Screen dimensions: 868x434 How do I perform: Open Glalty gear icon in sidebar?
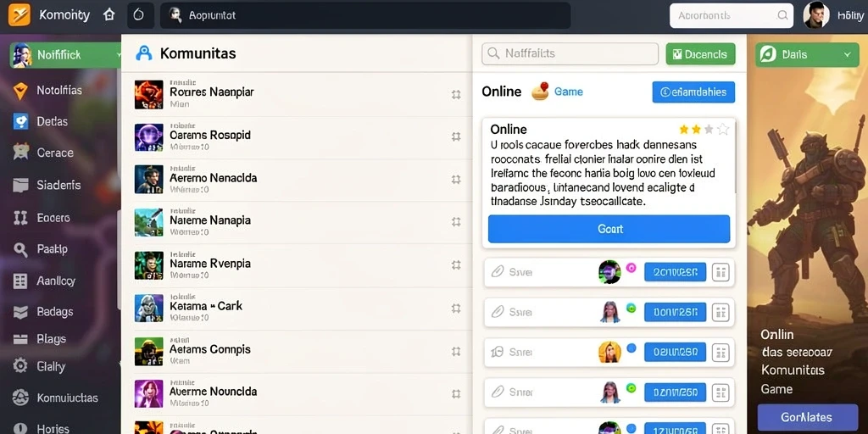[x=20, y=366]
